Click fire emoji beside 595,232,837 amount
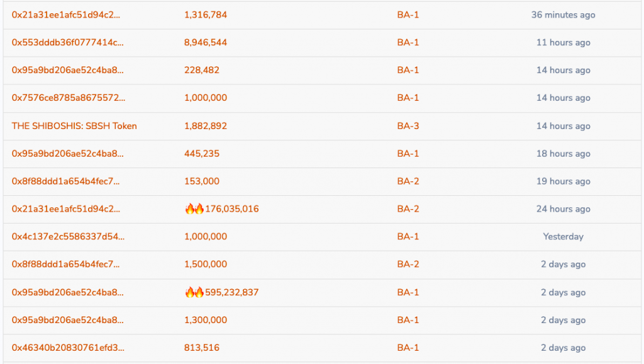Image resolution: width=644 pixels, height=364 pixels. [194, 292]
